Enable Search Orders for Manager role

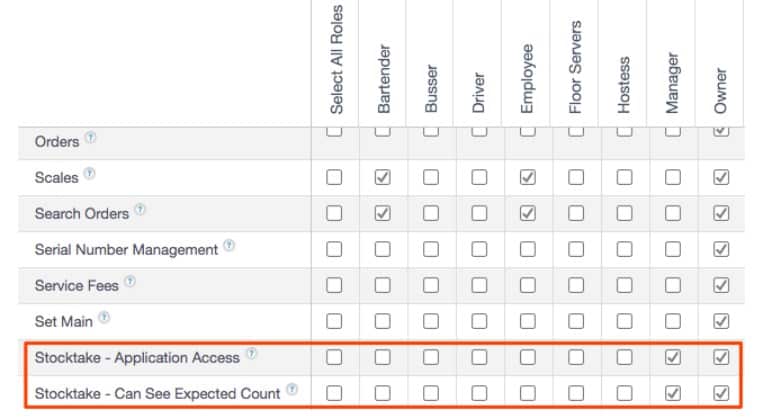tap(673, 213)
